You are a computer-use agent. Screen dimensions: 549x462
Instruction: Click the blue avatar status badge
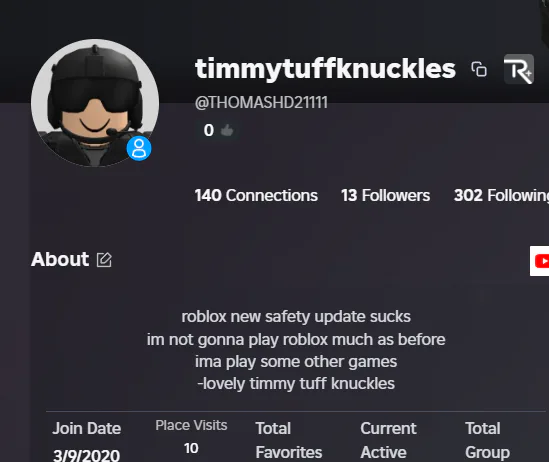point(139,148)
